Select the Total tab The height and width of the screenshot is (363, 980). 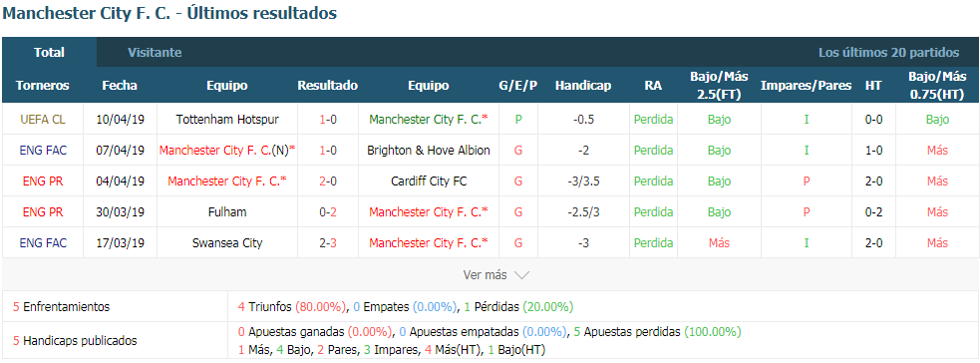click(x=50, y=53)
